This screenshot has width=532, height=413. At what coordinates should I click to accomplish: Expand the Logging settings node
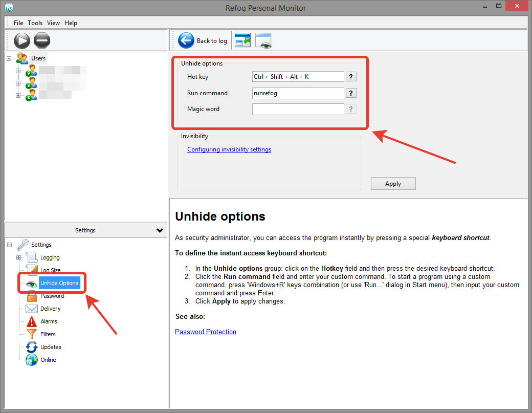coord(18,257)
